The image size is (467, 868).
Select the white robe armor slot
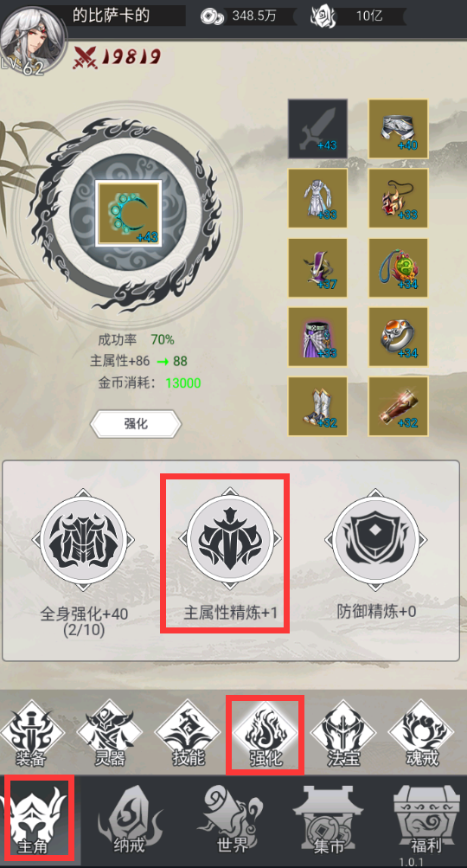pyautogui.click(x=317, y=198)
